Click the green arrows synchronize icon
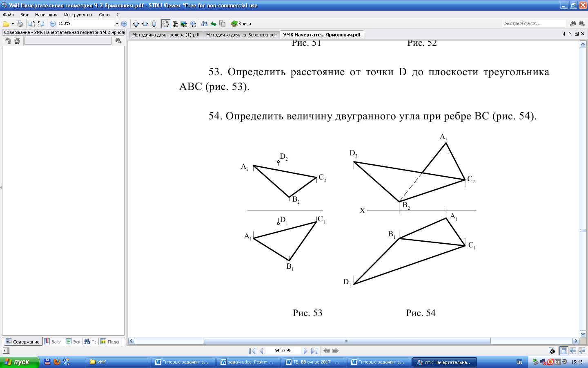The height and width of the screenshot is (368, 588). [x=213, y=24]
